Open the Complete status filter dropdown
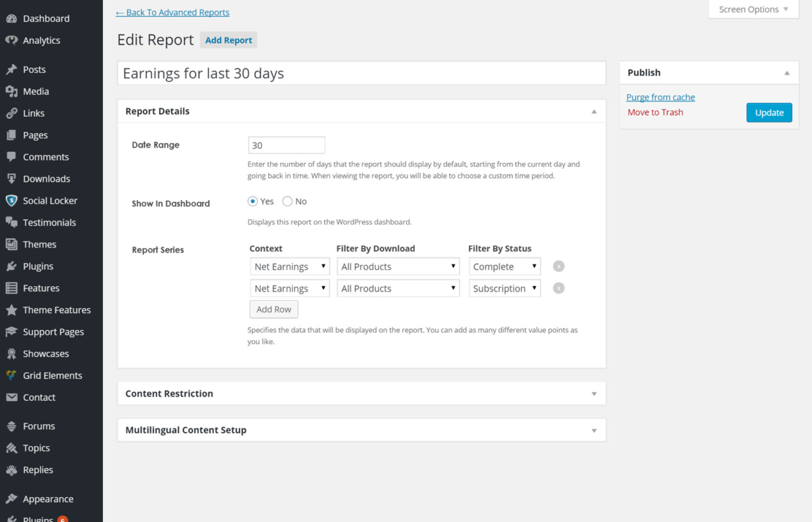This screenshot has width=812, height=522. coord(505,267)
